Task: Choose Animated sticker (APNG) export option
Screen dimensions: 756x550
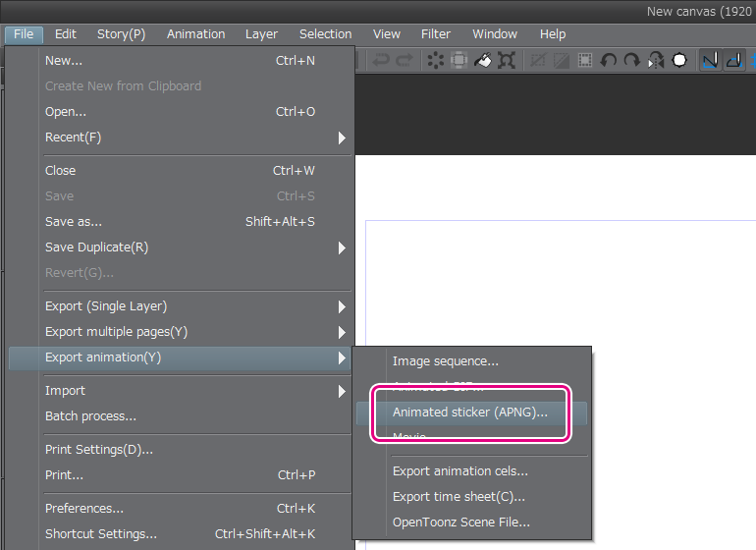Action: (x=470, y=412)
